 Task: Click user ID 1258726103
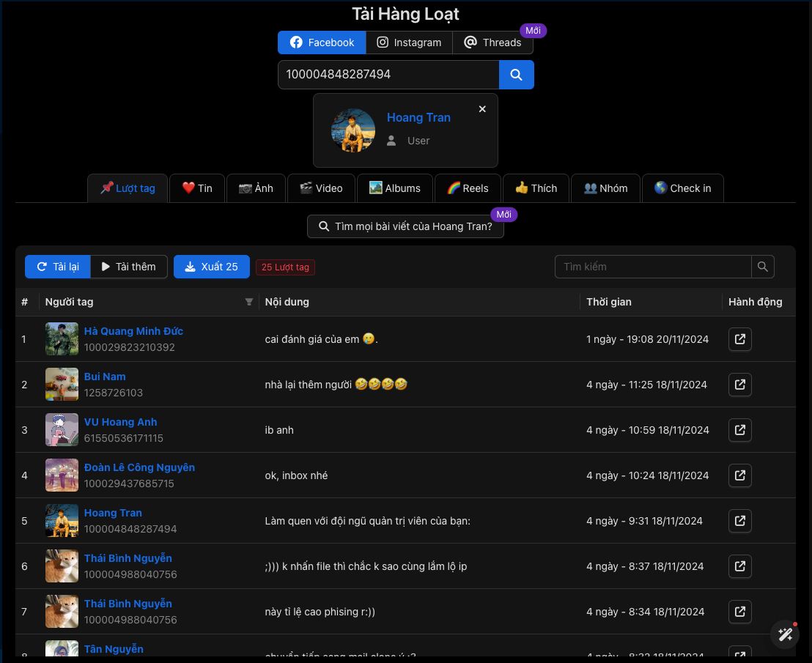pos(114,393)
